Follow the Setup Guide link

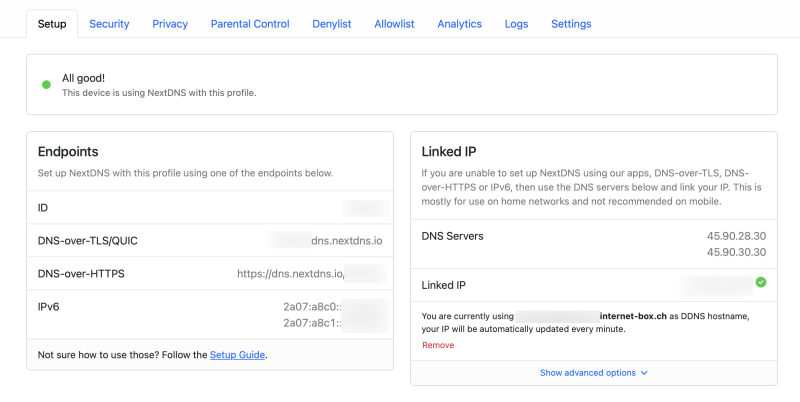pos(238,354)
